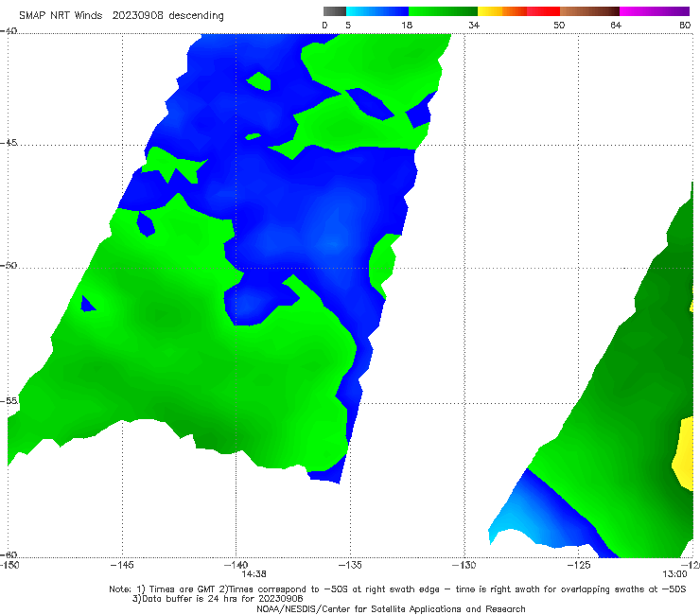Click the note "3)Data buffer is 24 hrs"
Screen dimensions: 700x615
point(218,599)
